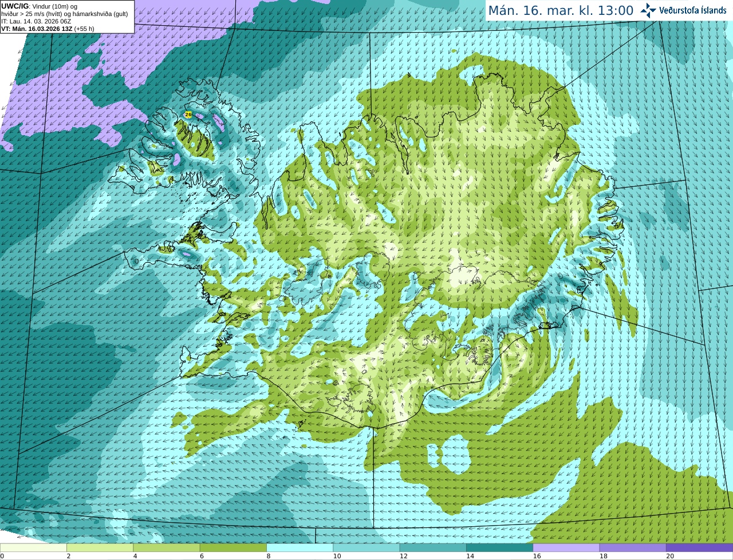Click the 'Mán. 16. mar. kl. 13:00' title

coord(561,10)
